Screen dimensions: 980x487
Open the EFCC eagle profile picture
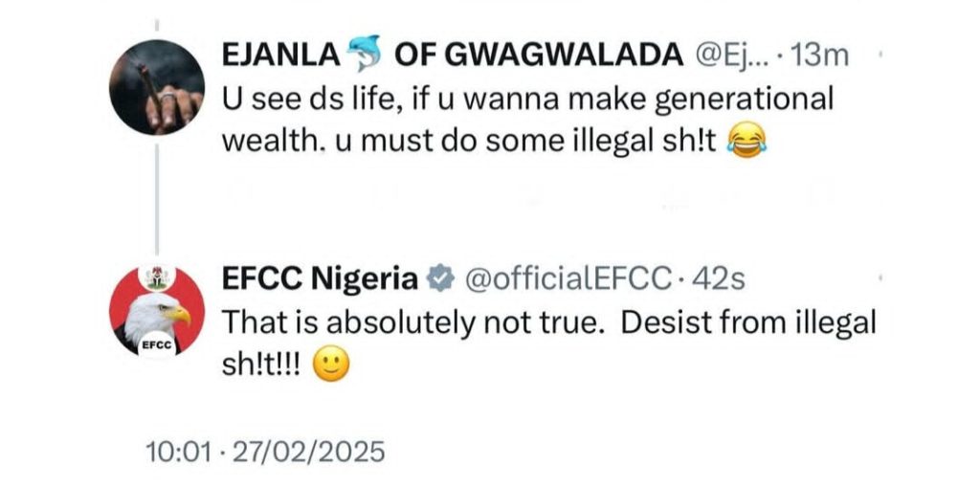pos(156,308)
